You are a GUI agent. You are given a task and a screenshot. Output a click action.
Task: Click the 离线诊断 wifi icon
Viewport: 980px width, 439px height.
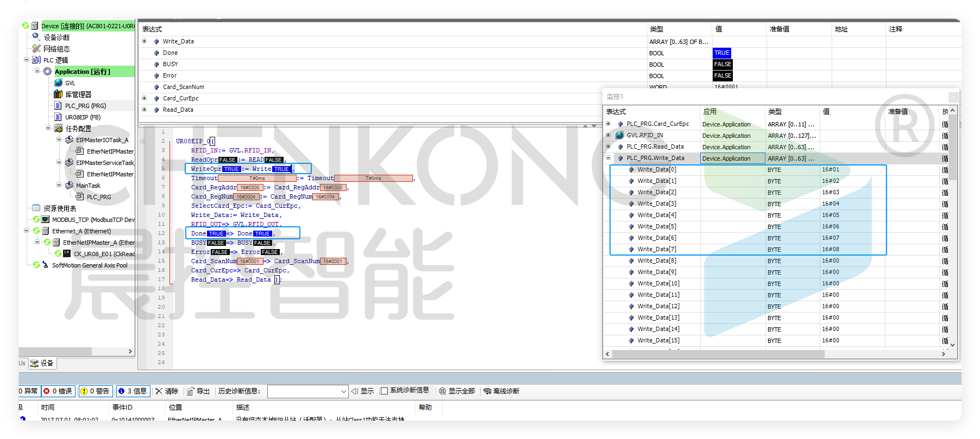click(x=487, y=391)
